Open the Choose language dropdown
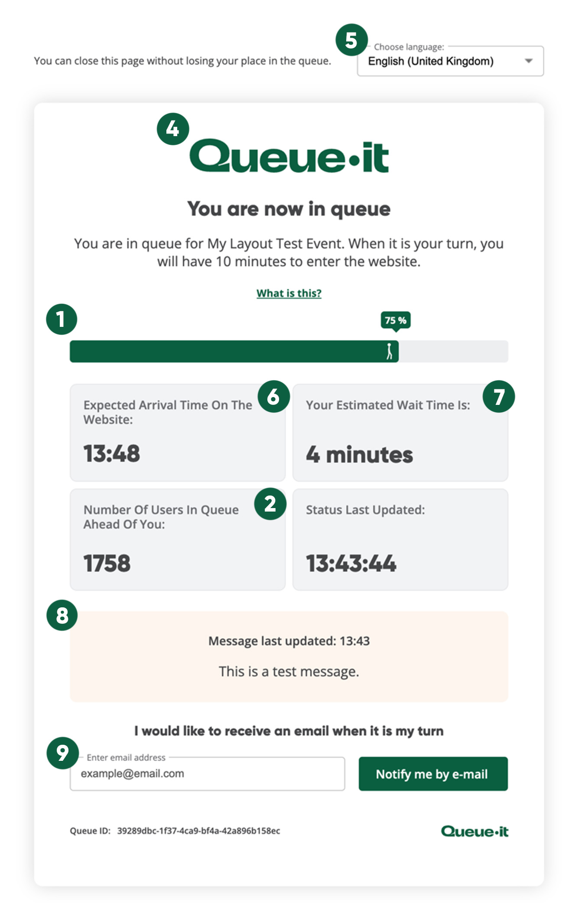 click(450, 61)
